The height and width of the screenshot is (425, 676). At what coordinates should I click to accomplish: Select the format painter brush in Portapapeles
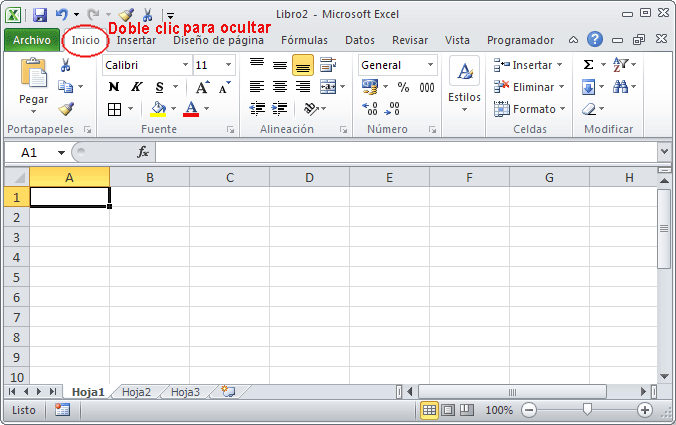coord(66,109)
